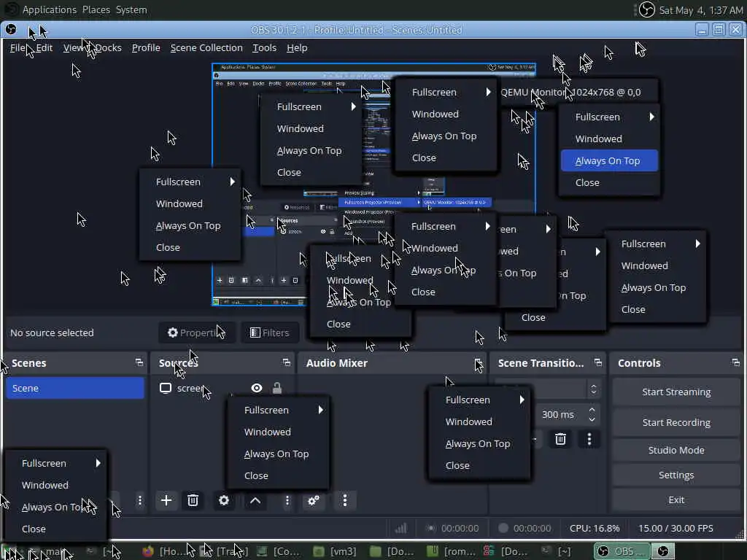Open the Scenes toolbar three-dot overflow menu
Screen dimensions: 747x560
tap(139, 500)
